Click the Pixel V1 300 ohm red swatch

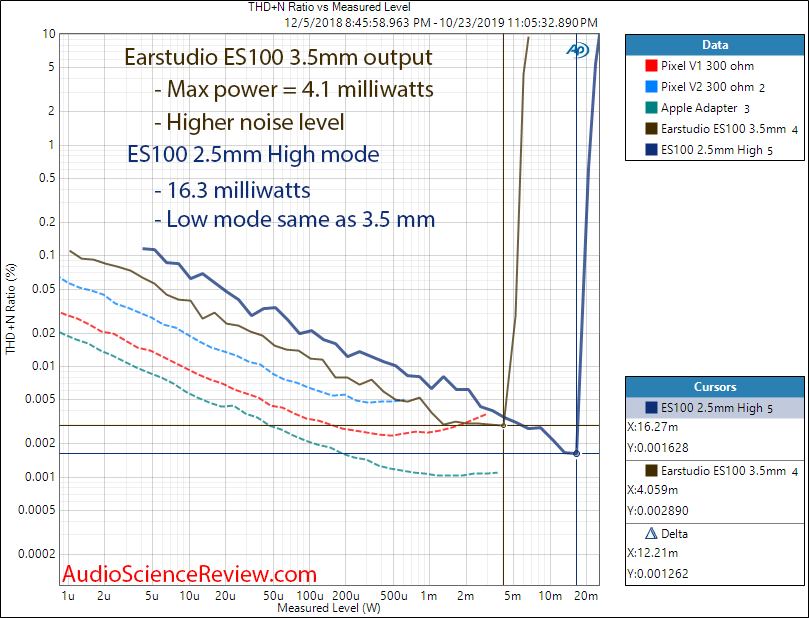pos(651,66)
